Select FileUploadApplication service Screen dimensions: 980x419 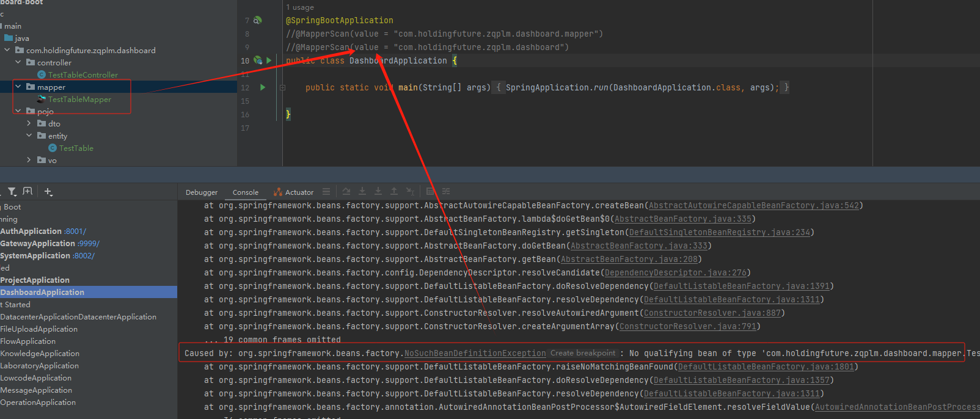click(x=39, y=329)
